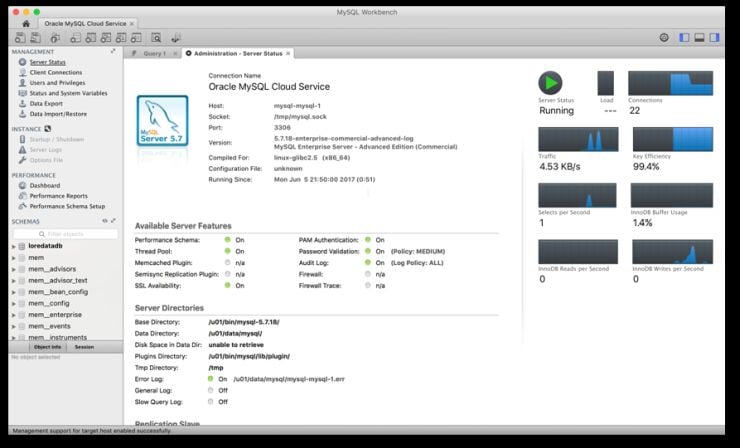Open Status and System Variables
Image resolution: width=740 pixels, height=448 pixels.
click(68, 93)
